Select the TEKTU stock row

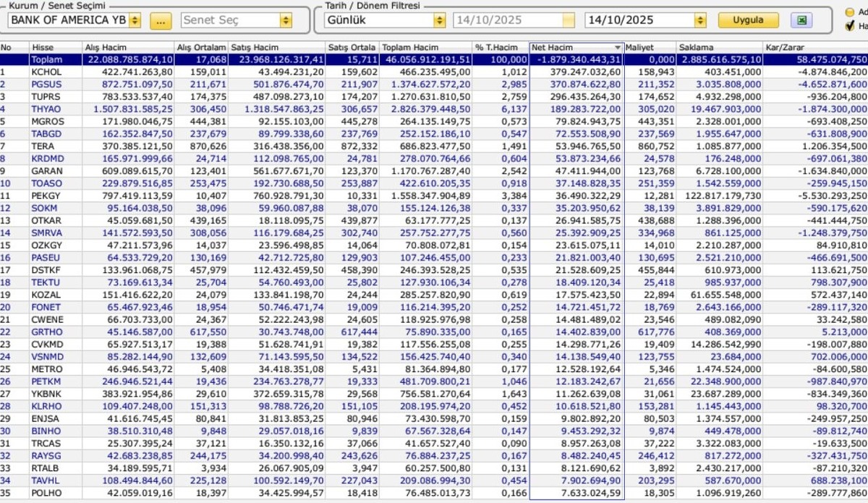pyautogui.click(x=434, y=282)
